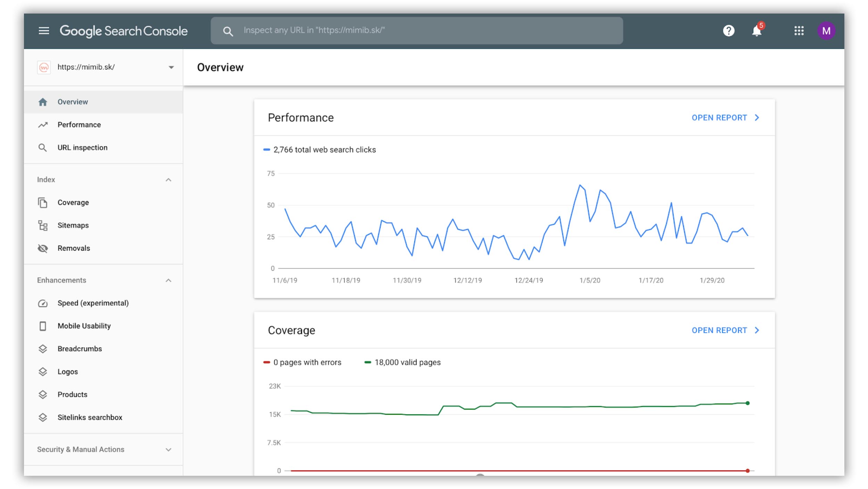The image size is (868, 489).
Task: Click the Mobile Usability phone icon
Action: pos(43,326)
